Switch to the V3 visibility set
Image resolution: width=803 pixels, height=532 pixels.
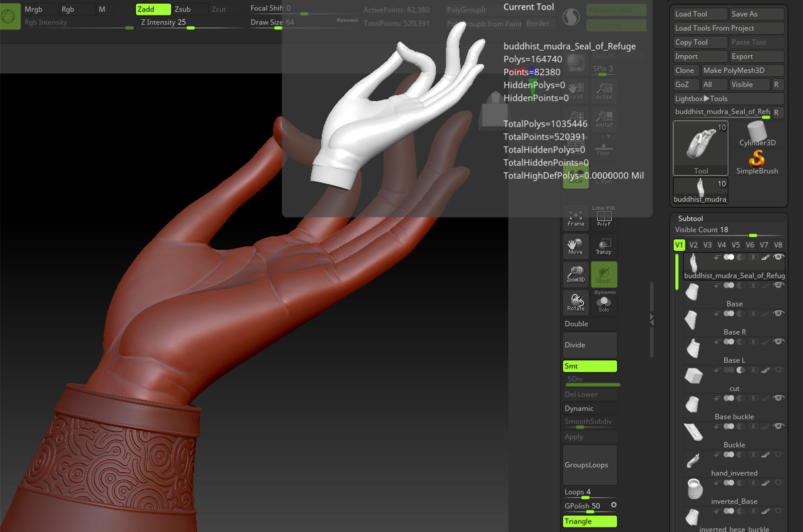point(707,245)
